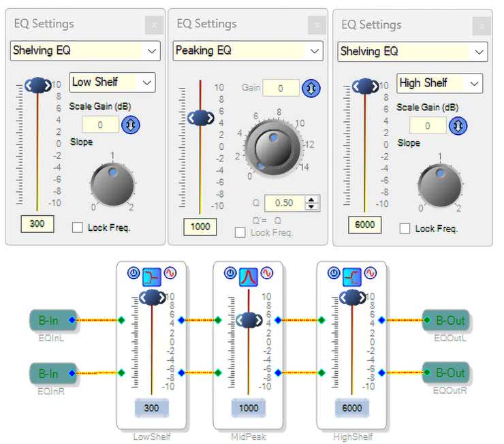Click the 6000 frequency field in High Shelf panel

[365, 225]
